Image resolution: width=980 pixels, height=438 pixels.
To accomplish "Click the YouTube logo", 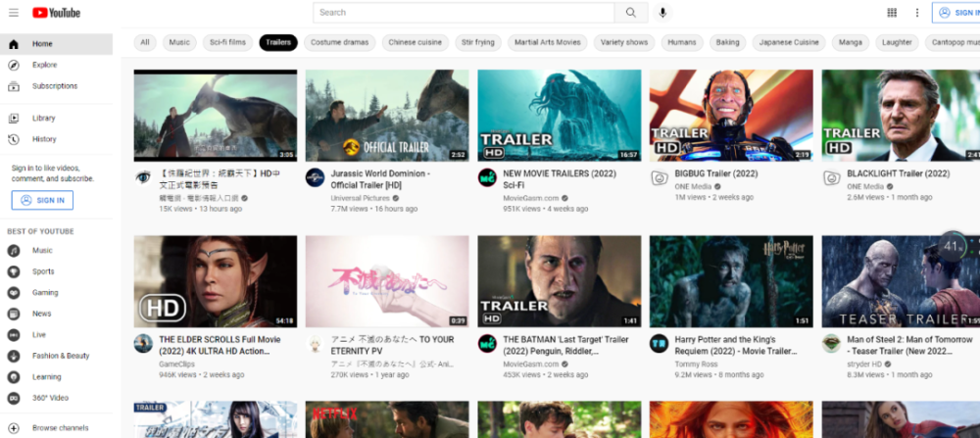I will [x=56, y=13].
